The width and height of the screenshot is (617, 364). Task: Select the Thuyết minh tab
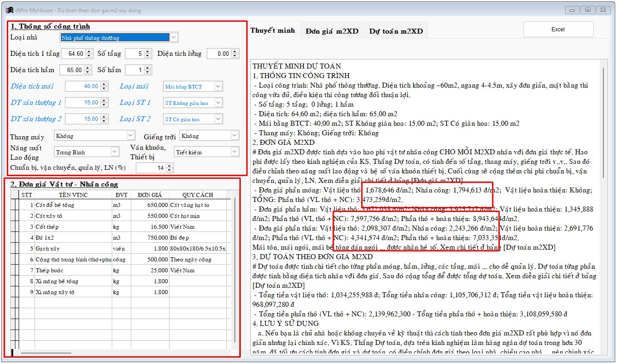pyautogui.click(x=273, y=30)
